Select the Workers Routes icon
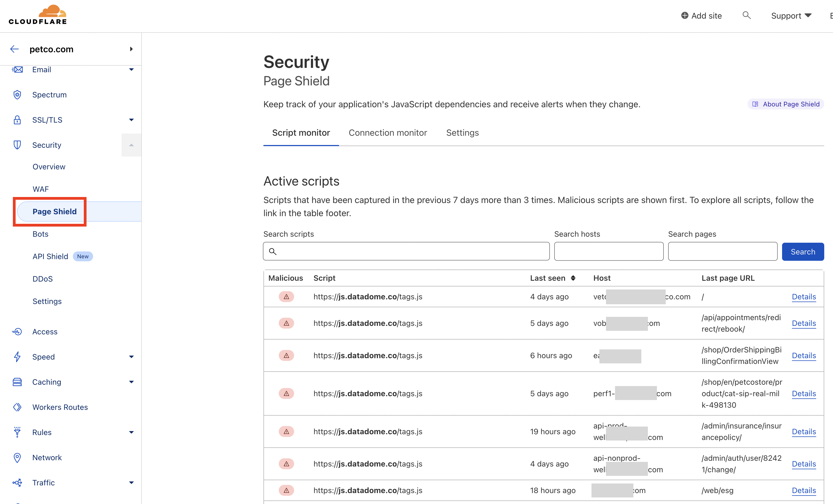The height and width of the screenshot is (504, 833). pyautogui.click(x=17, y=407)
